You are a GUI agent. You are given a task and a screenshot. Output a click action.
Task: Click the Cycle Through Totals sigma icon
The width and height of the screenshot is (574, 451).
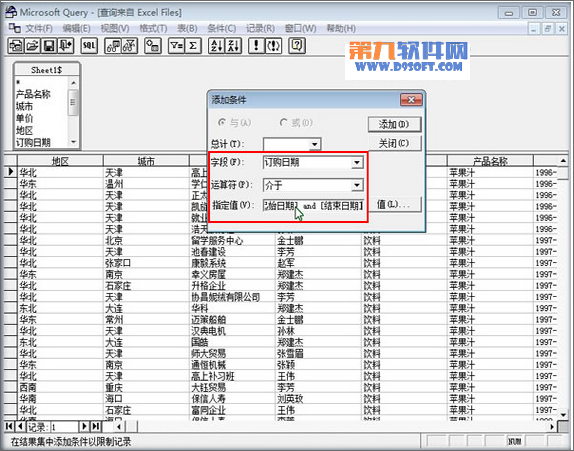coord(193,46)
